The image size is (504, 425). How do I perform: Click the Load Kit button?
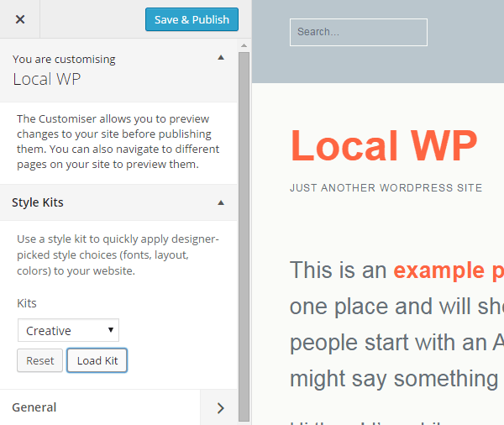point(97,360)
